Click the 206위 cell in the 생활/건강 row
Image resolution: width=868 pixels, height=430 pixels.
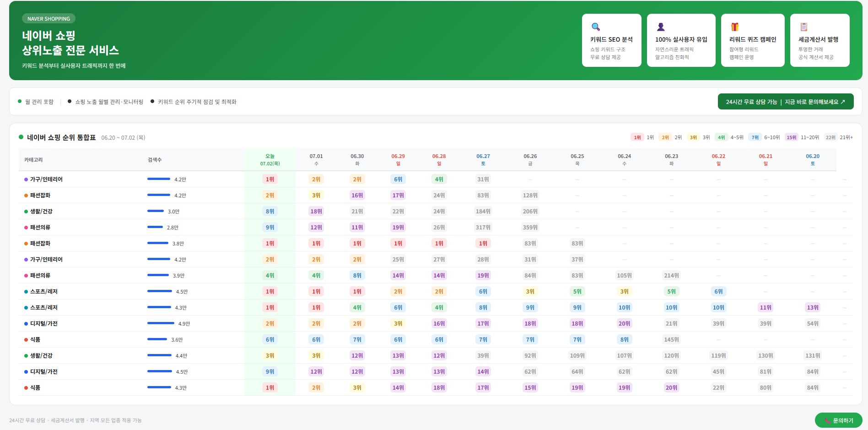(x=530, y=211)
